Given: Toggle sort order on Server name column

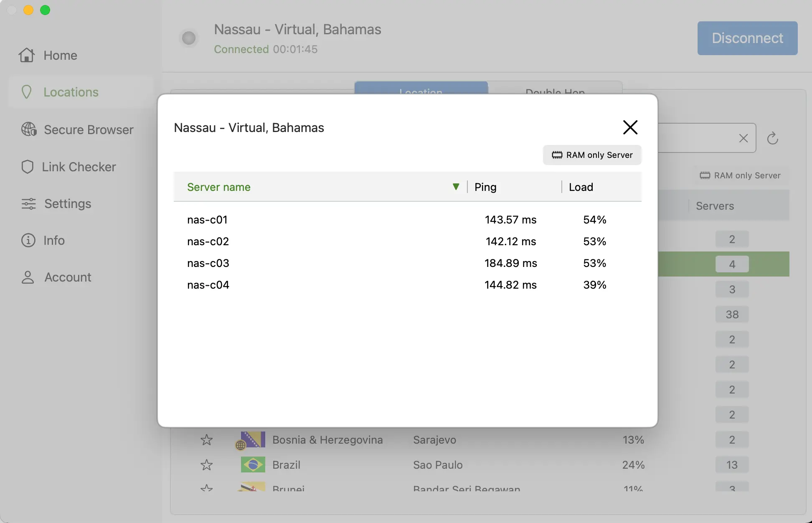Looking at the screenshot, I should pyautogui.click(x=219, y=187).
